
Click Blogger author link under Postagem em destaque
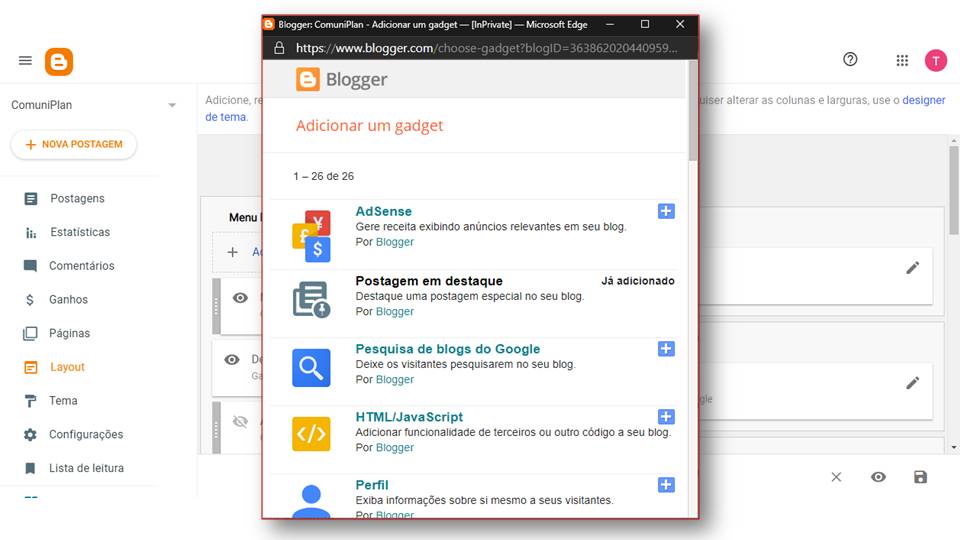(394, 312)
